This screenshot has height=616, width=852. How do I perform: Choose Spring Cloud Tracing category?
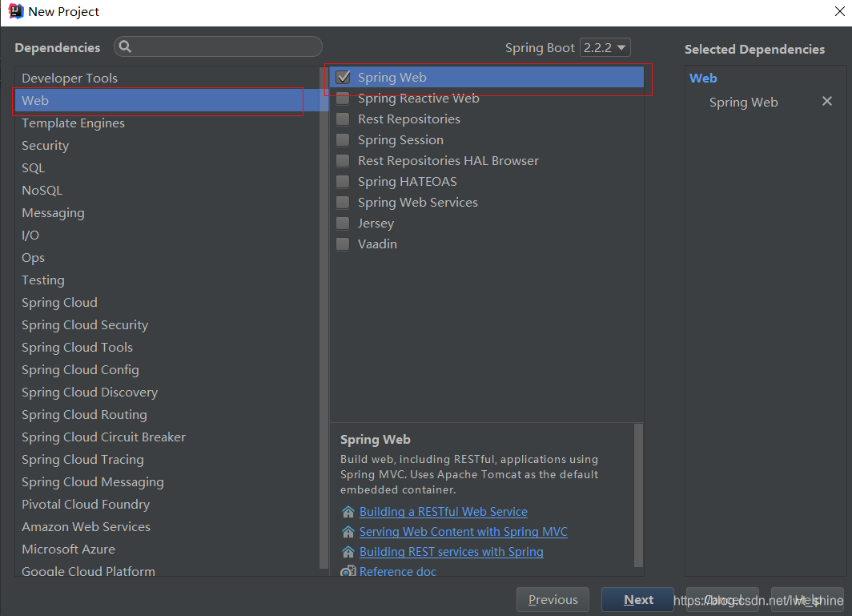pyautogui.click(x=167, y=460)
